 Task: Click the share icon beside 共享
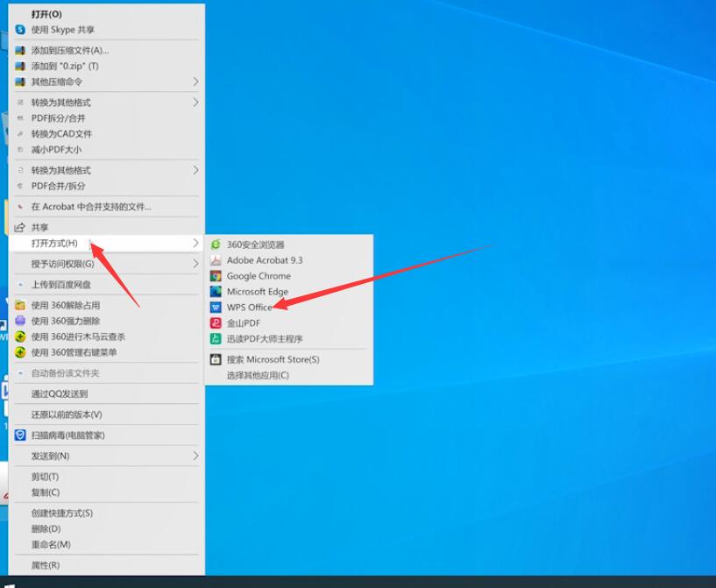(19, 227)
